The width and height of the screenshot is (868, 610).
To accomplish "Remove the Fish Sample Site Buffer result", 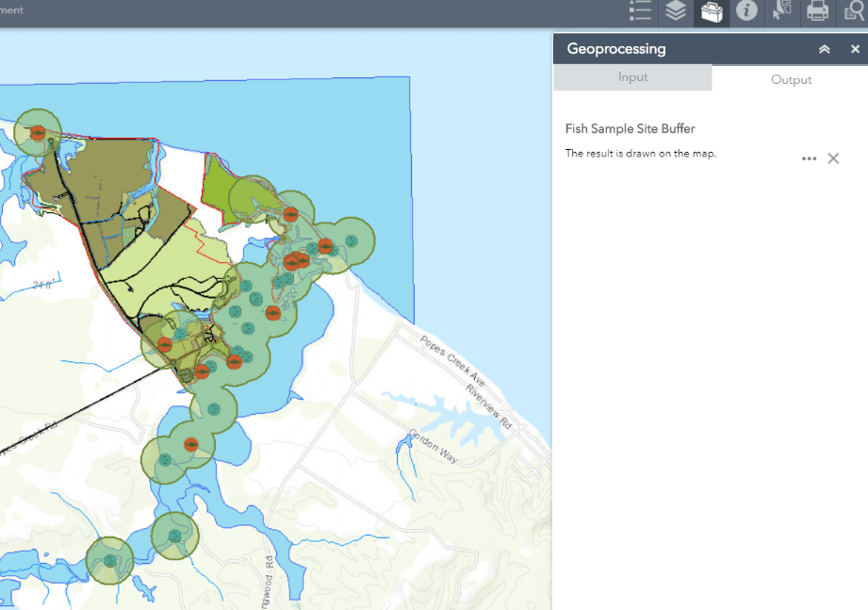I will (x=833, y=158).
